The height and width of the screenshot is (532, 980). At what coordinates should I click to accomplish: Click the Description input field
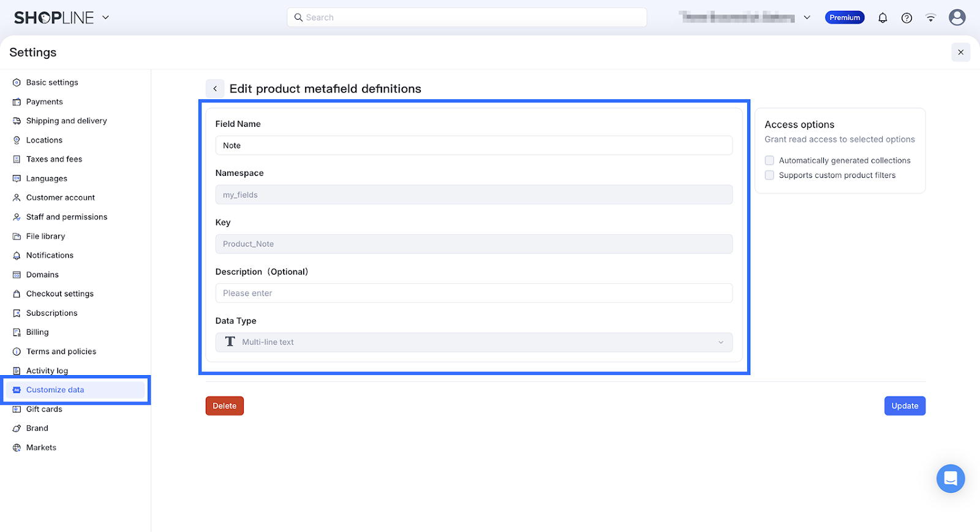pos(473,293)
